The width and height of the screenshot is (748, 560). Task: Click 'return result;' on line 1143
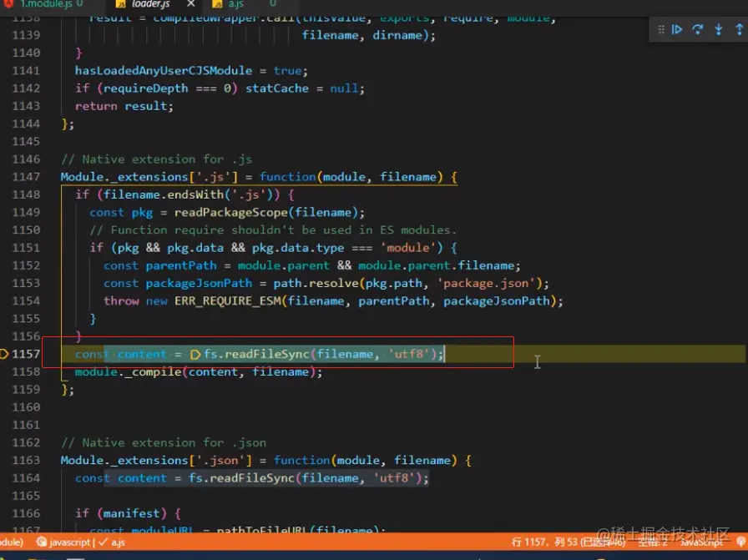[x=124, y=106]
